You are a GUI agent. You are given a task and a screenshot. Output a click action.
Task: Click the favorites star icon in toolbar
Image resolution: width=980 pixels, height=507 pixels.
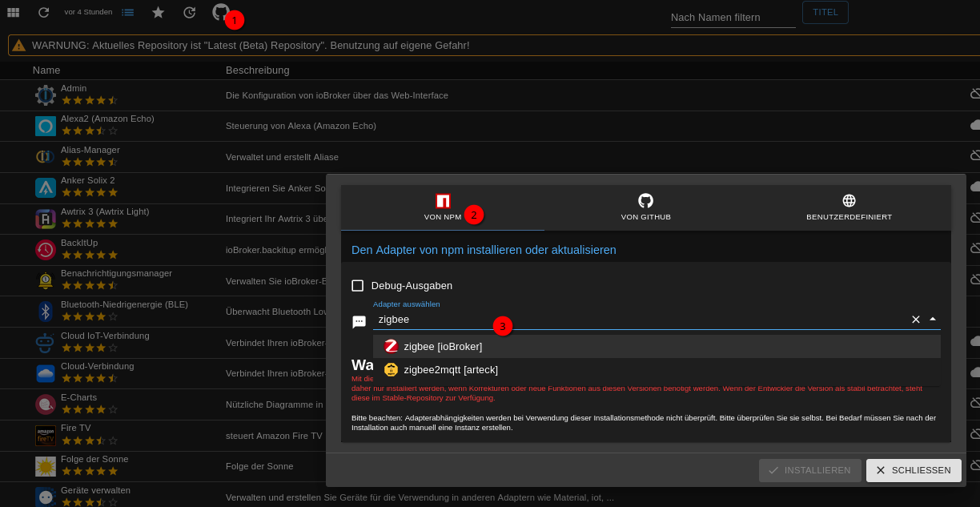pos(159,12)
